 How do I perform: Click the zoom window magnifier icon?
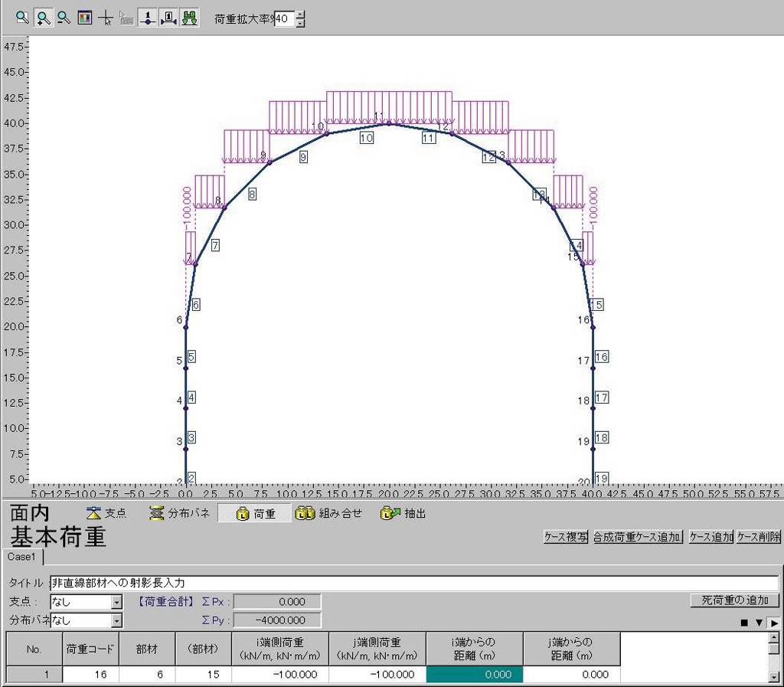point(22,18)
